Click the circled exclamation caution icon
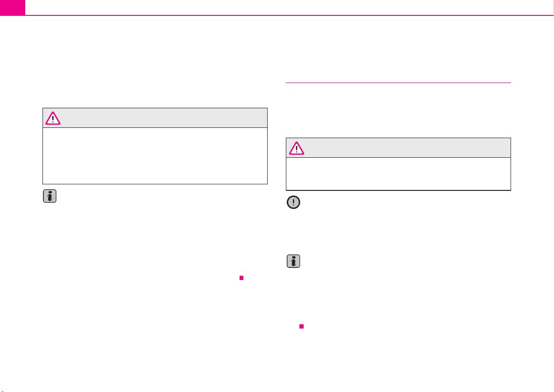Image resolution: width=554 pixels, height=392 pixels. click(x=293, y=202)
